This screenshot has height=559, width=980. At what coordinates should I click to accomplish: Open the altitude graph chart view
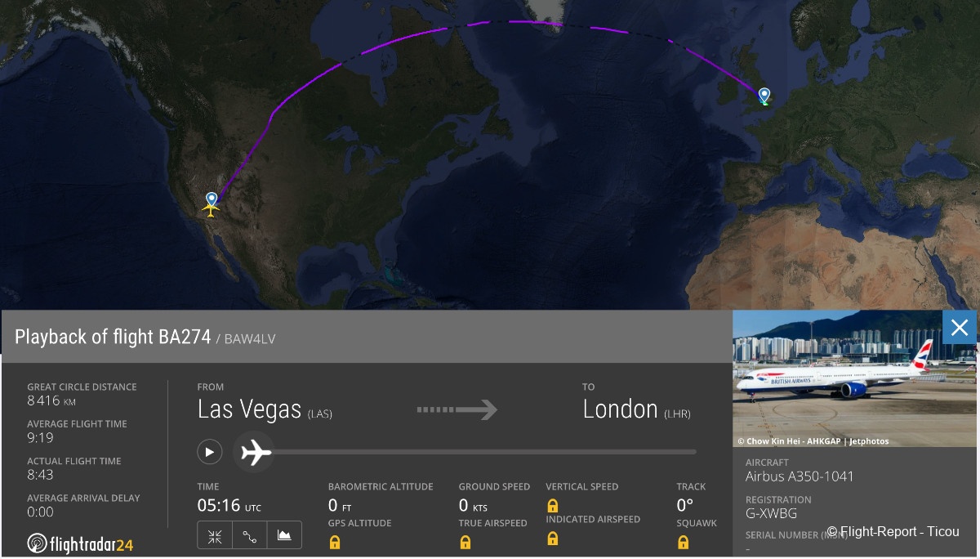285,535
